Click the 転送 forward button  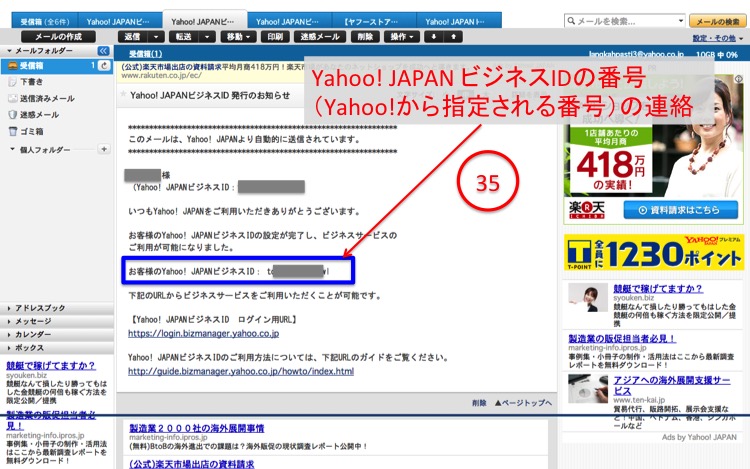(x=183, y=37)
